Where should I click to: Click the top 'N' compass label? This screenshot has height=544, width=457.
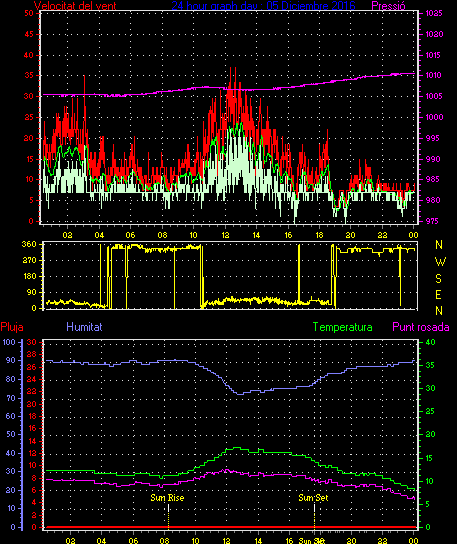[439, 245]
